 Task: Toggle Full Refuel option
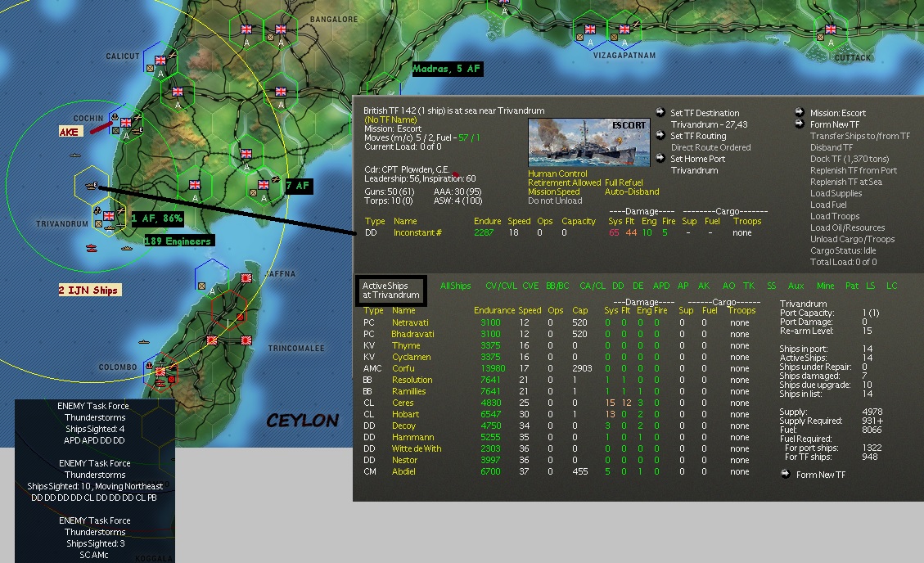coord(624,182)
